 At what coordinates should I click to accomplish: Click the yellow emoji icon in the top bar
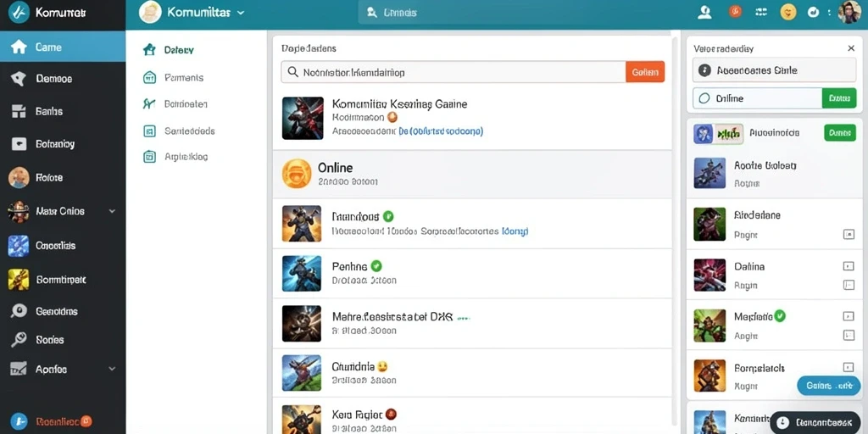788,12
